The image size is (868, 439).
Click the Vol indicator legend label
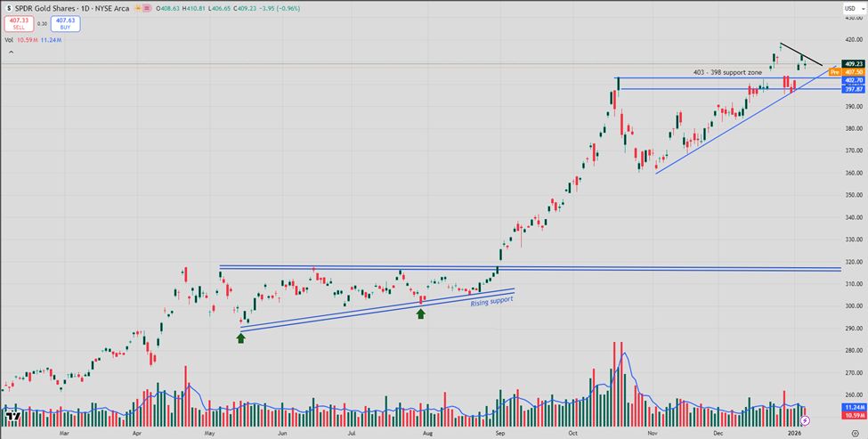[8, 38]
